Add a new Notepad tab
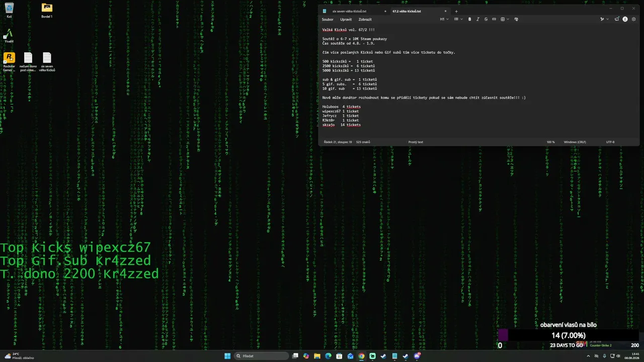The height and width of the screenshot is (362, 644). [x=456, y=11]
